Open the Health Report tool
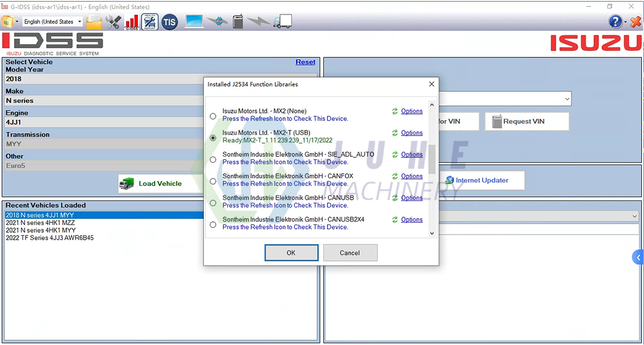The width and height of the screenshot is (644, 345). [x=150, y=21]
